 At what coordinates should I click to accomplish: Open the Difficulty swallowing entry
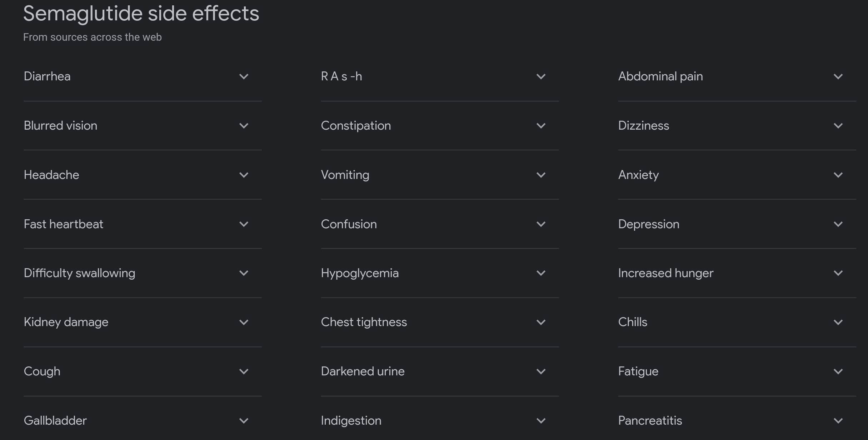coord(79,273)
